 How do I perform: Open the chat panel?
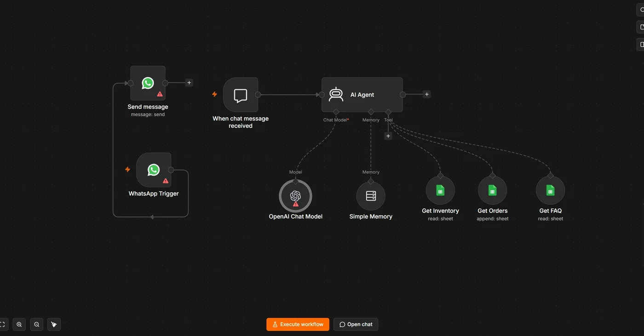coord(356,325)
